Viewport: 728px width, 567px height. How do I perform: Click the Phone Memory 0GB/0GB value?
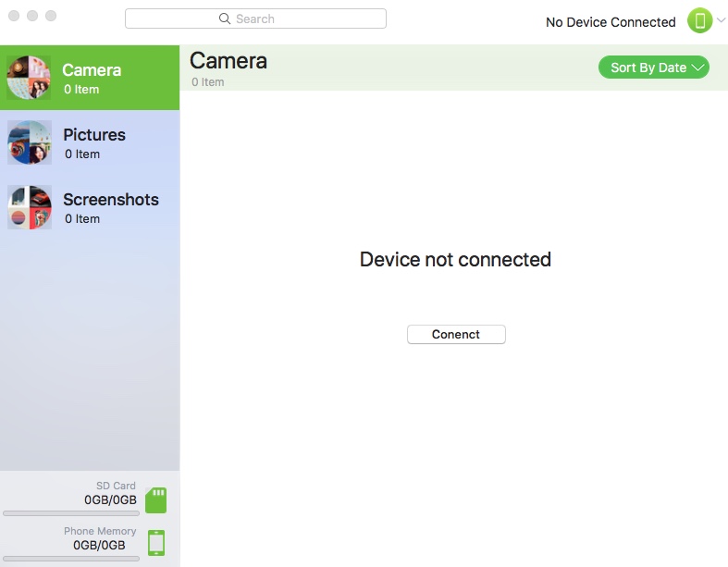point(99,545)
